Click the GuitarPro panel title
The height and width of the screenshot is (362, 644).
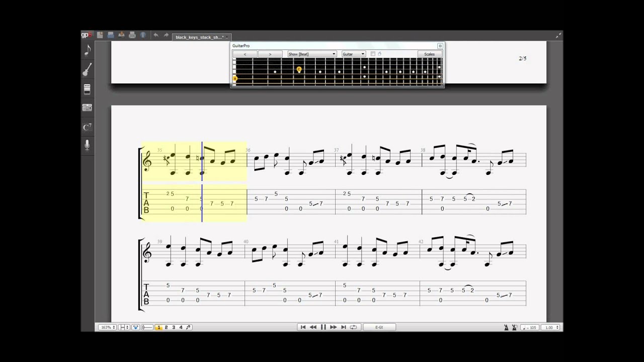tap(241, 46)
